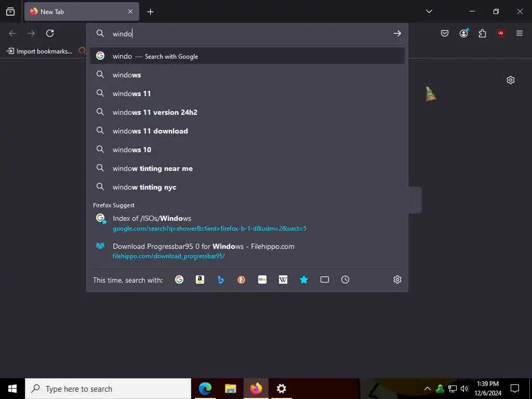Select the New Tab tab

pos(82,12)
